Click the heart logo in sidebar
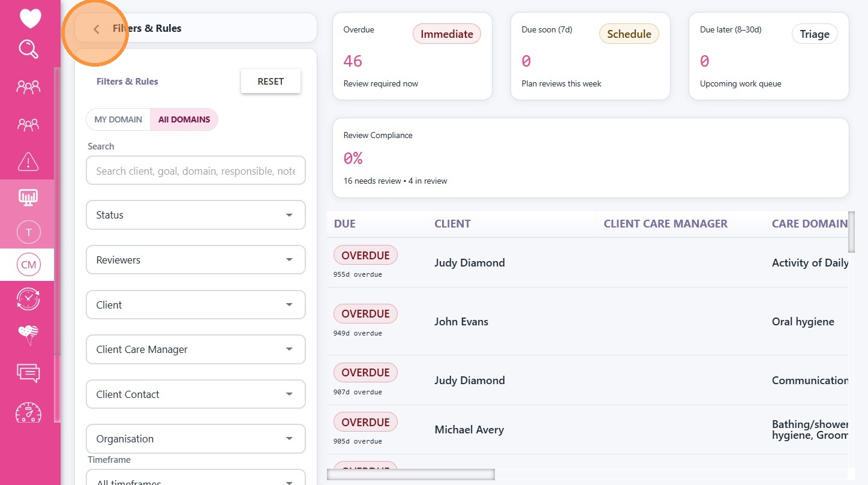This screenshot has width=868, height=485. pyautogui.click(x=29, y=19)
